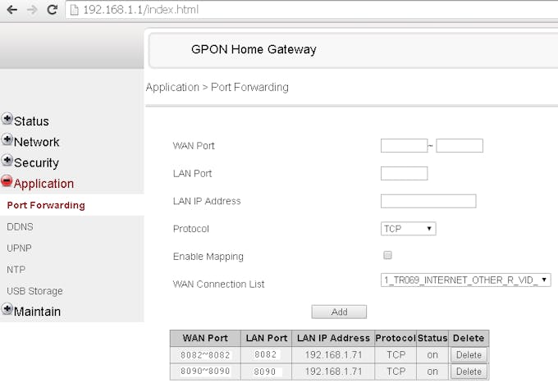Open the USB Storage page

(34, 291)
